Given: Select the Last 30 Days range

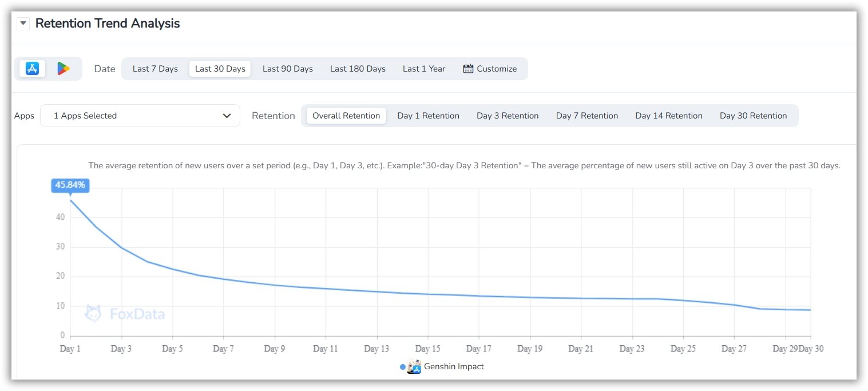Looking at the screenshot, I should click(220, 69).
